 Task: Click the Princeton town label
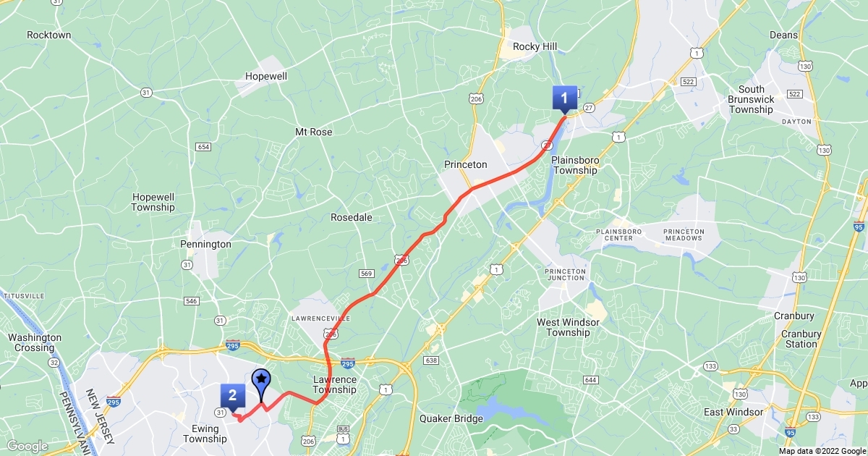[466, 165]
